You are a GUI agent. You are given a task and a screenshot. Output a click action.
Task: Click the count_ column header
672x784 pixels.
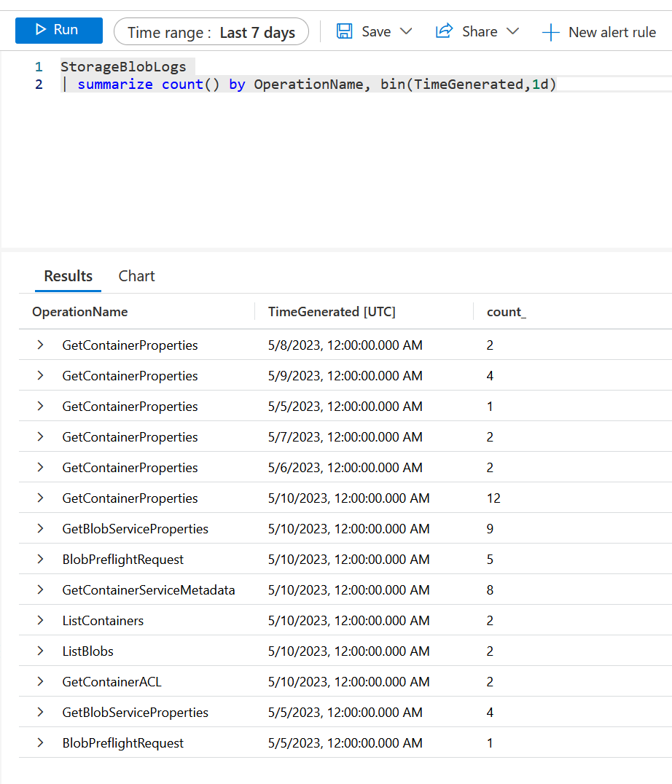point(506,312)
